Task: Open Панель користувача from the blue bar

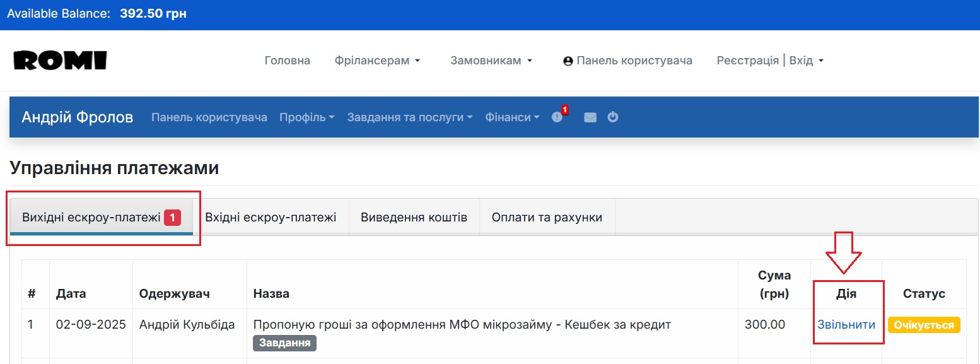Action: coord(209,117)
